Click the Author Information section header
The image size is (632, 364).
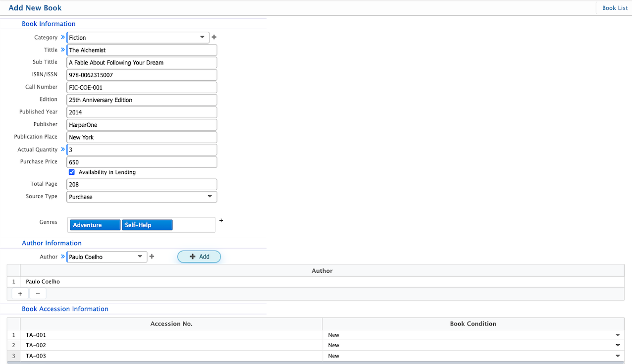52,243
